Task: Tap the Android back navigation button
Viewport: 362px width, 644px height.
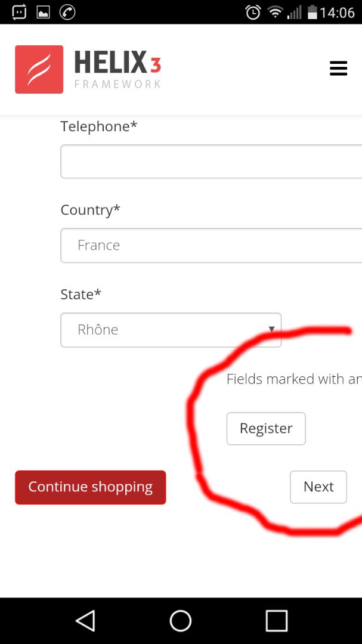Action: pos(85,621)
